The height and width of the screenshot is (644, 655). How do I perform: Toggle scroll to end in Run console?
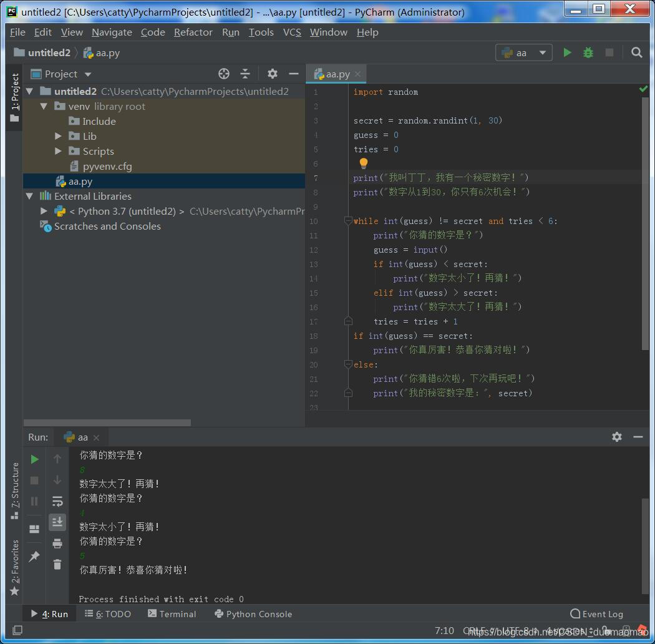coord(57,522)
